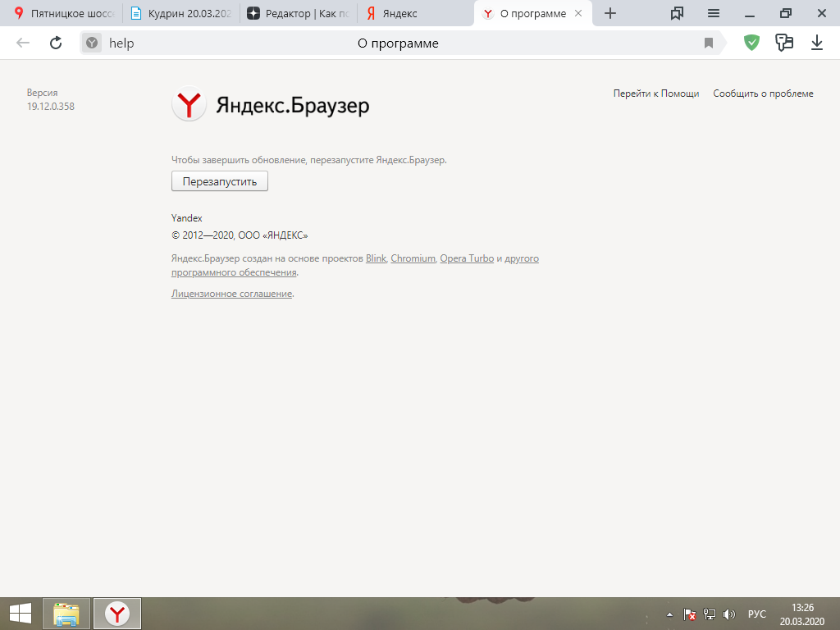840x630 pixels.
Task: Click the © 2012—2020, ООО «ЯНДЕКС» text
Action: 240,235
